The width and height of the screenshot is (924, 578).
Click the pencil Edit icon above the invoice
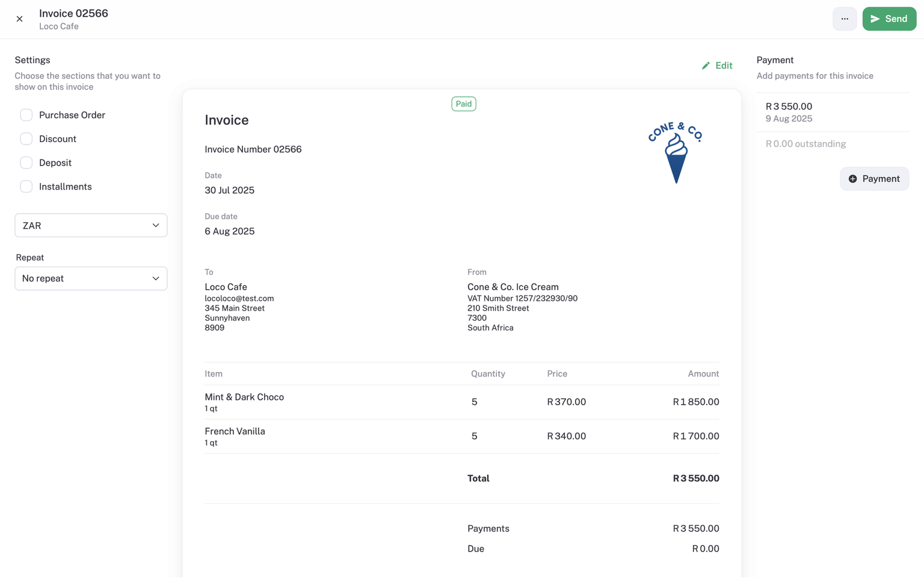[x=707, y=65]
